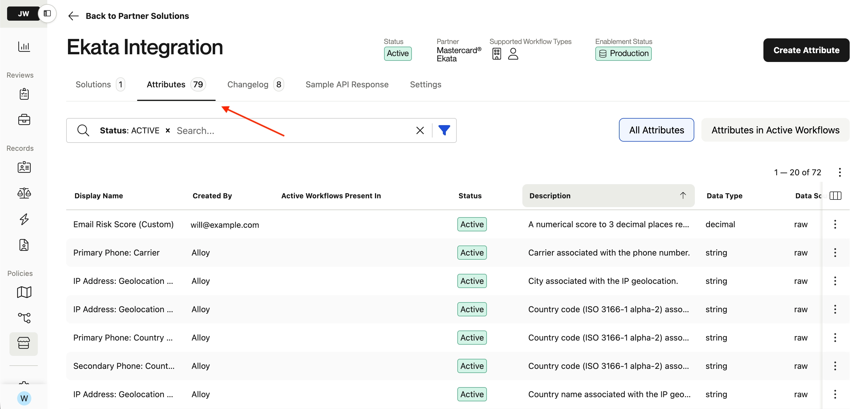Open the analytics bar chart sidebar icon

point(24,46)
